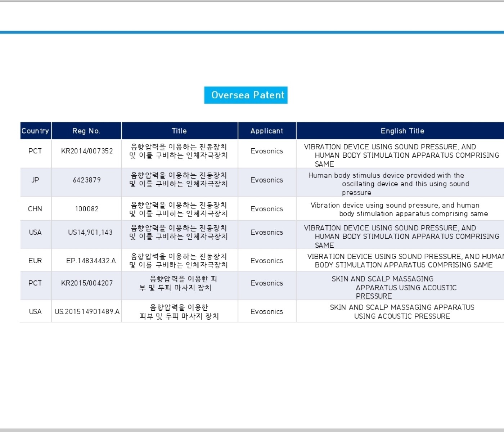This screenshot has height=432, width=504.
Task: Click the English title in the US.201514901489.A row
Action: pyautogui.click(x=402, y=312)
